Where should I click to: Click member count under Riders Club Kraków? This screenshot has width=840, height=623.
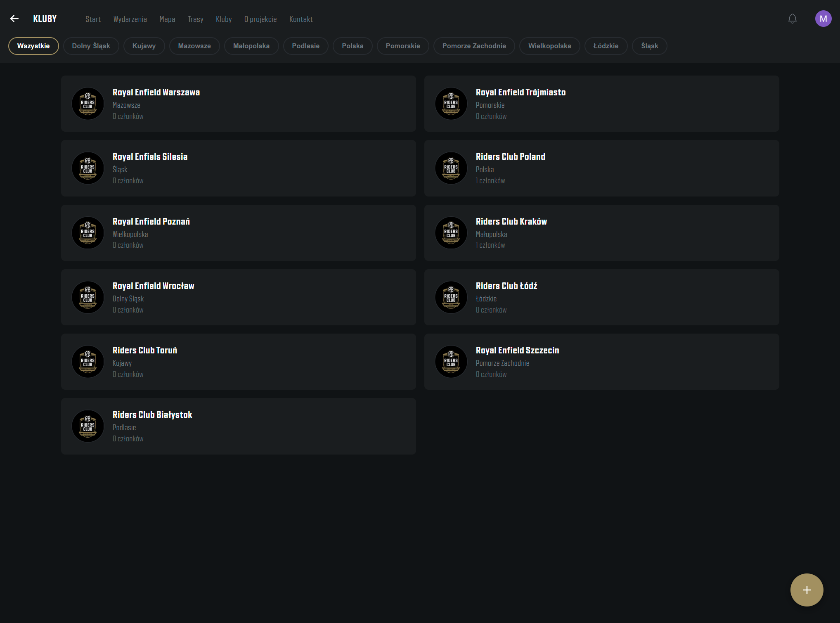point(490,245)
